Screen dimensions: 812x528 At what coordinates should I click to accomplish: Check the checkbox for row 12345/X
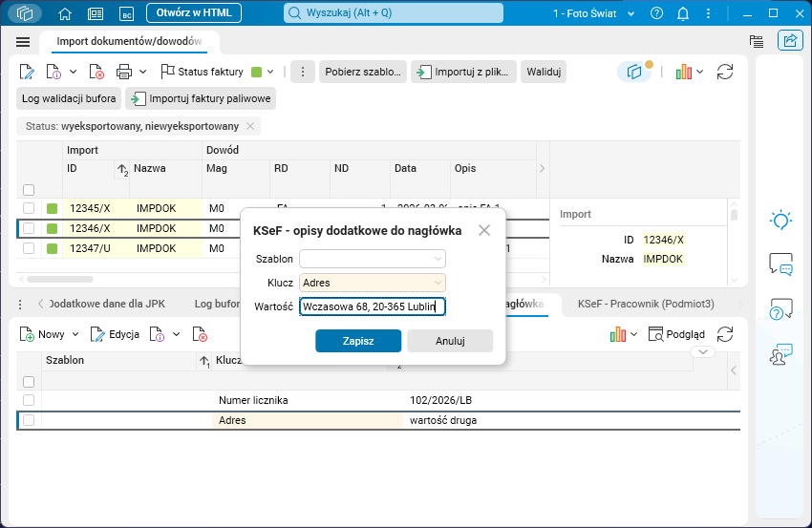point(29,208)
